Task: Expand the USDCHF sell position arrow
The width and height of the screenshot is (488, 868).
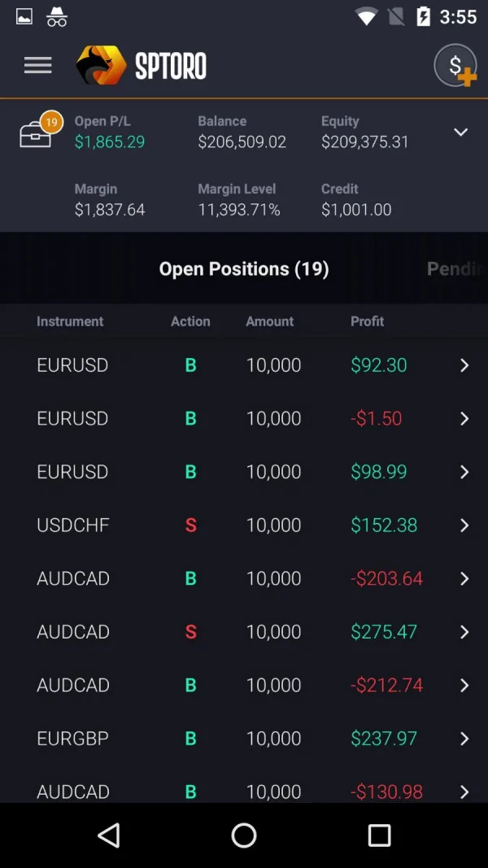Action: (464, 526)
